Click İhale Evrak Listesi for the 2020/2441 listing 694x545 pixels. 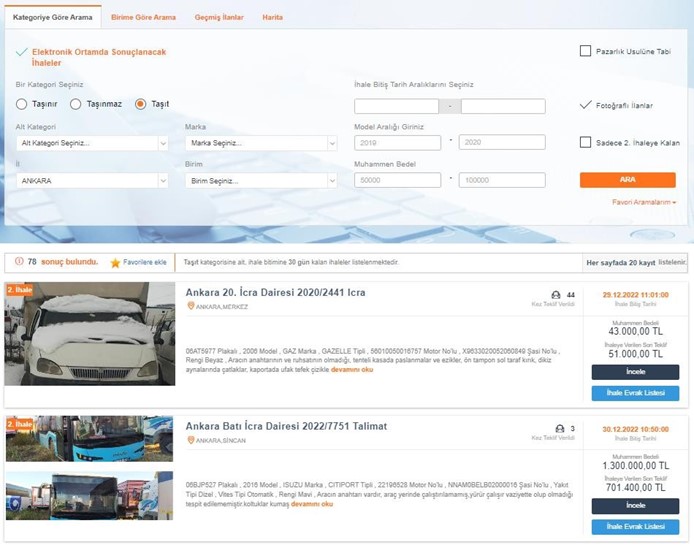(635, 393)
